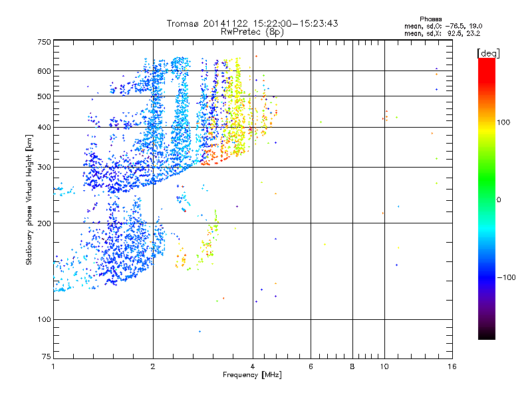Click the 'mean, sd,O: -76.5, 19.0' line
The width and height of the screenshot is (532, 399).
[x=443, y=26]
